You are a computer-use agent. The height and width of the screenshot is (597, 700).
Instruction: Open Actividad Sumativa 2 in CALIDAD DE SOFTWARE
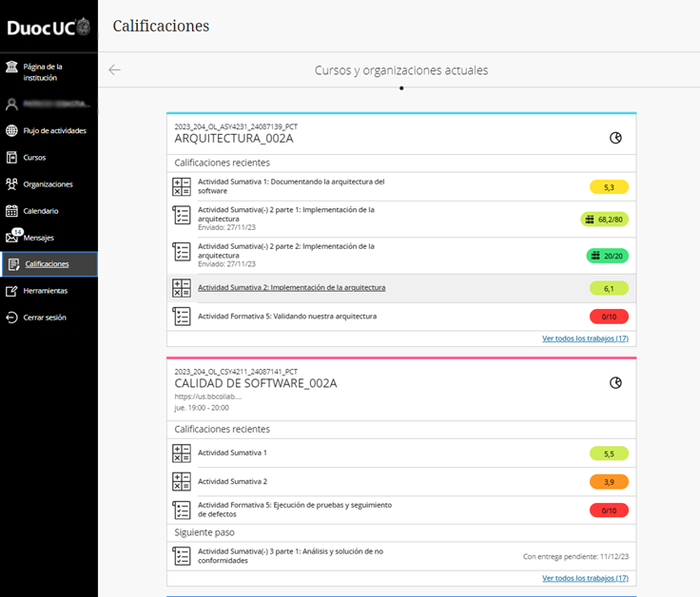tap(233, 481)
